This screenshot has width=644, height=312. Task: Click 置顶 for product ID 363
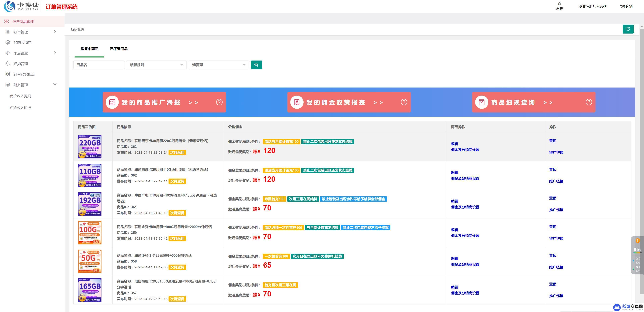pos(552,141)
